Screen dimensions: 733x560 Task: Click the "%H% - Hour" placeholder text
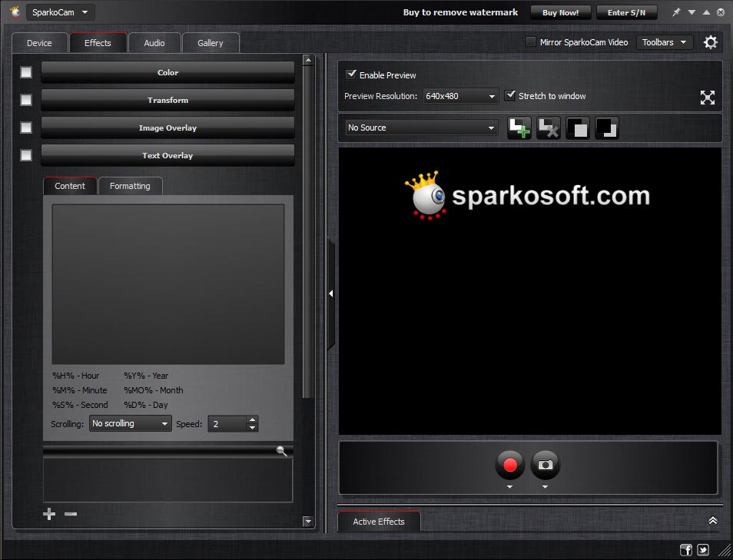(76, 376)
